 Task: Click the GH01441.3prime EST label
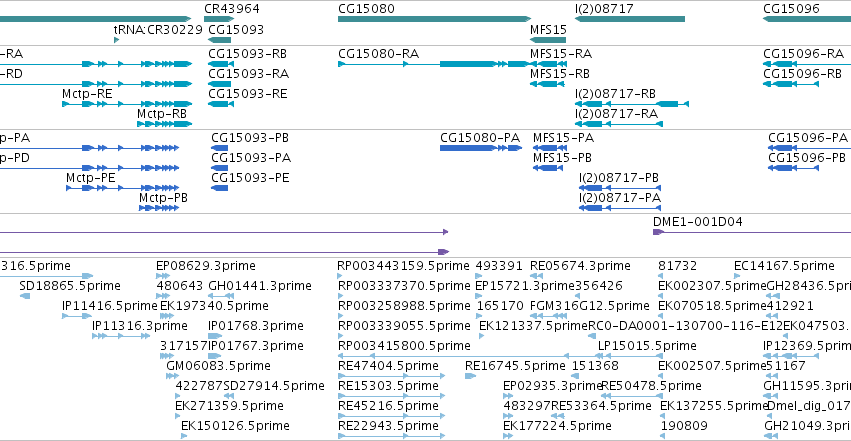[260, 286]
